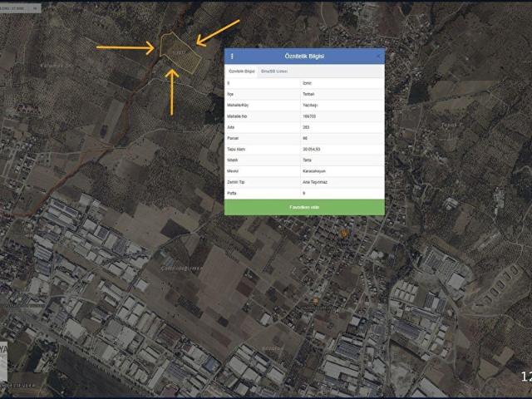532x399 pixels.
Task: Select the İlçe value Torbalı
Action: [308, 94]
